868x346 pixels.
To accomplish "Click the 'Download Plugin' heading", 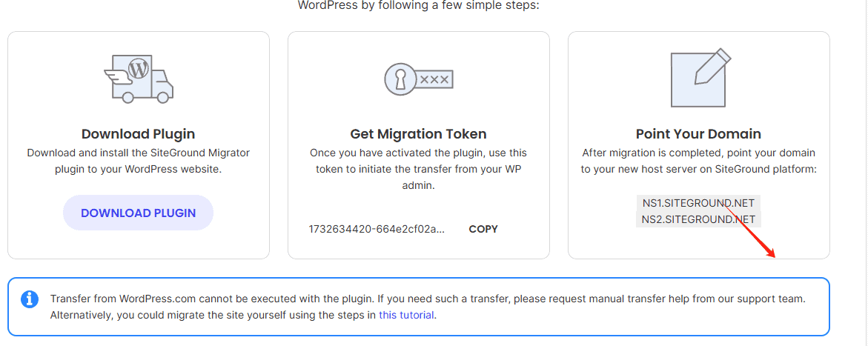I will tap(139, 134).
